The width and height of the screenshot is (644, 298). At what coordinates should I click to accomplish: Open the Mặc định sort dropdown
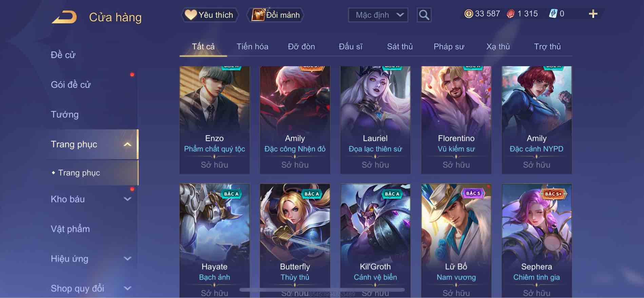(x=378, y=15)
